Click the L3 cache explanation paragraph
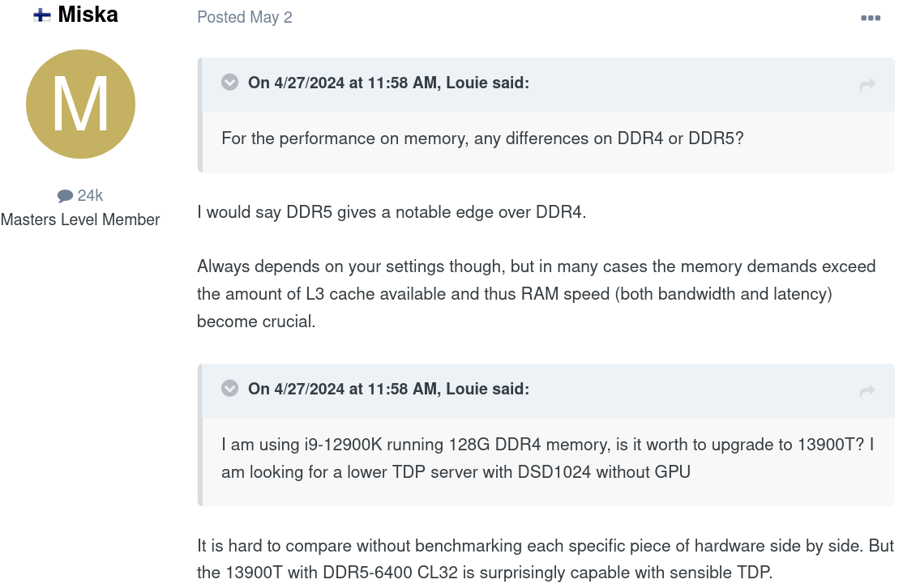This screenshot has height=588, width=903. pos(537,294)
